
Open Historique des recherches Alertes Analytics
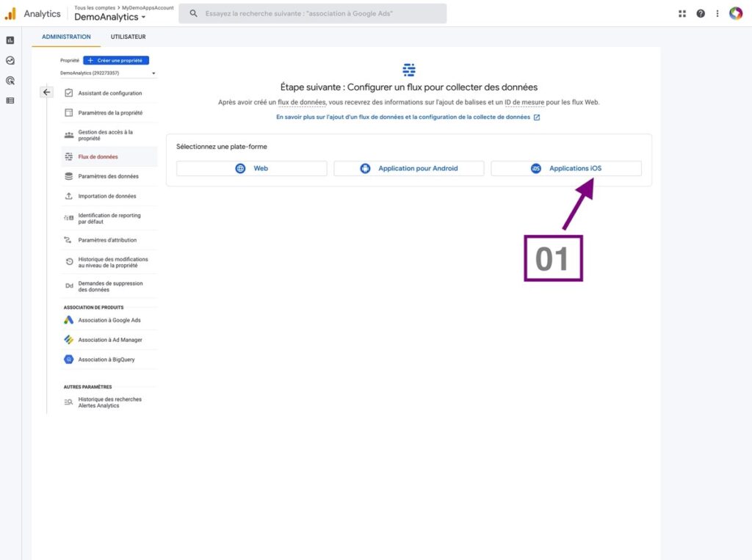click(109, 402)
